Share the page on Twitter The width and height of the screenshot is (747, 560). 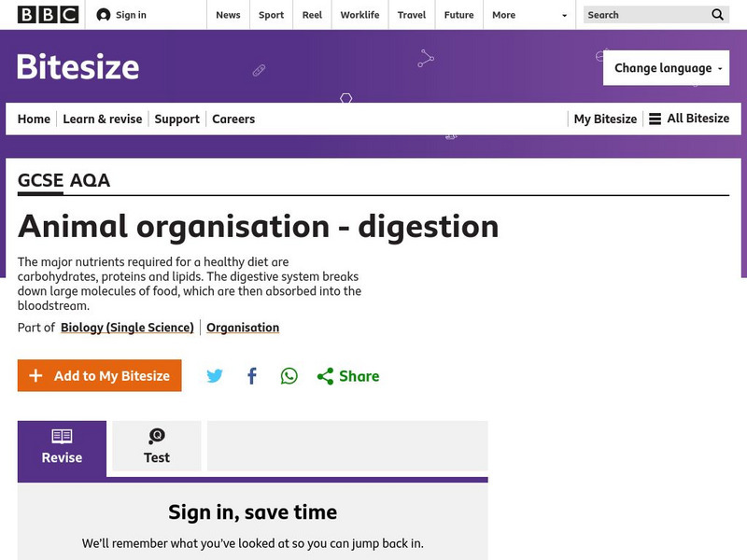click(x=216, y=375)
